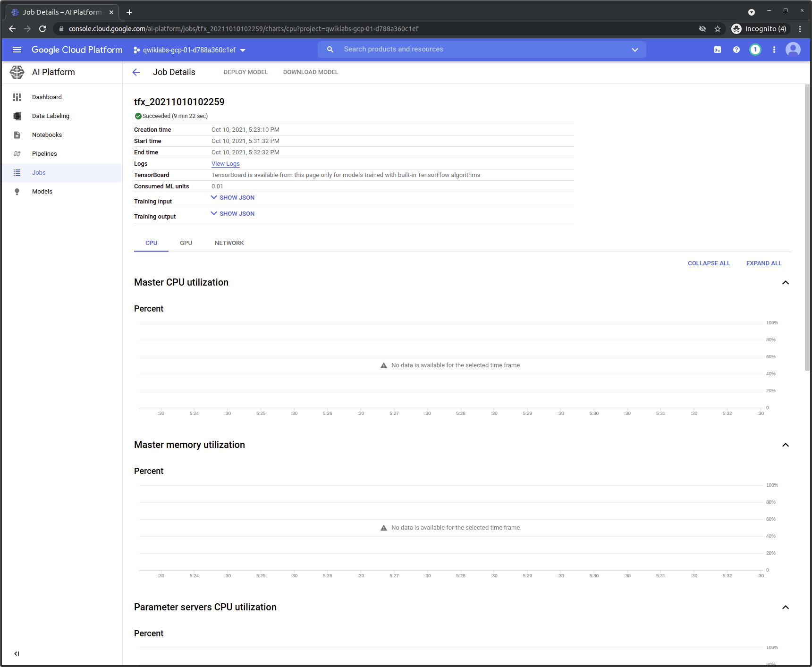
Task: Click the Notebooks sidebar icon
Action: 17,135
